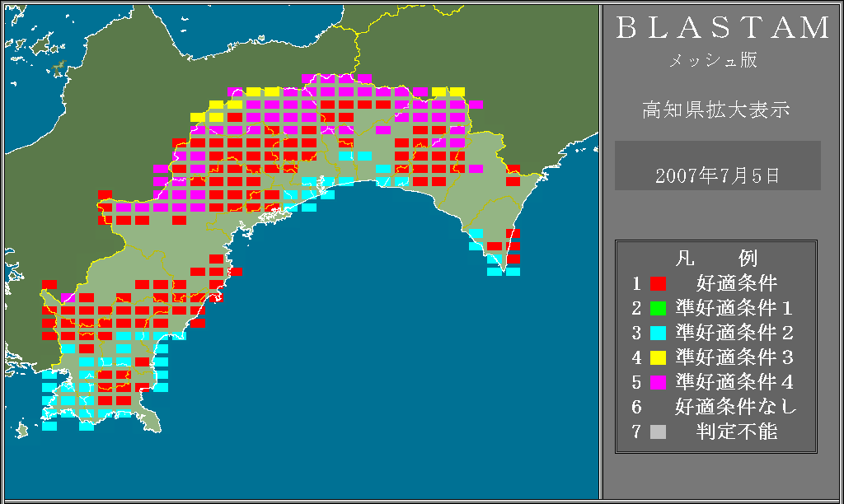This screenshot has height=504, width=844.
Task: Click the 凡例 legend heading
Action: [x=716, y=259]
